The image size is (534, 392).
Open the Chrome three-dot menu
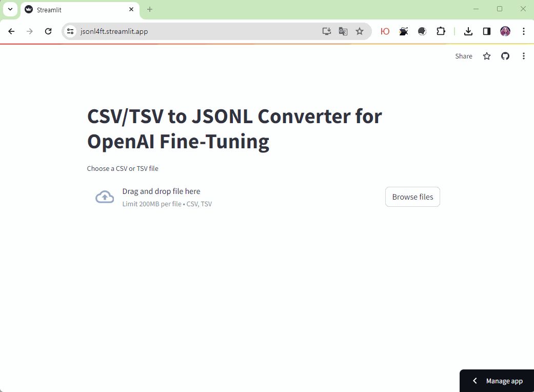(523, 31)
